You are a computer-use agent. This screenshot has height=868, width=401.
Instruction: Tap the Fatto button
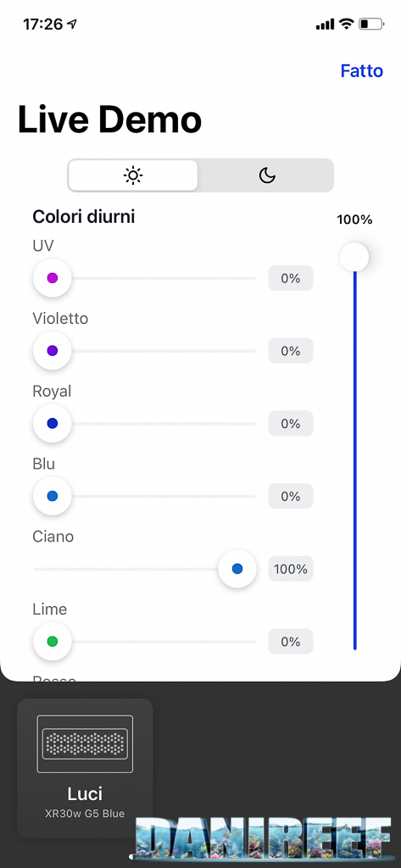(362, 71)
